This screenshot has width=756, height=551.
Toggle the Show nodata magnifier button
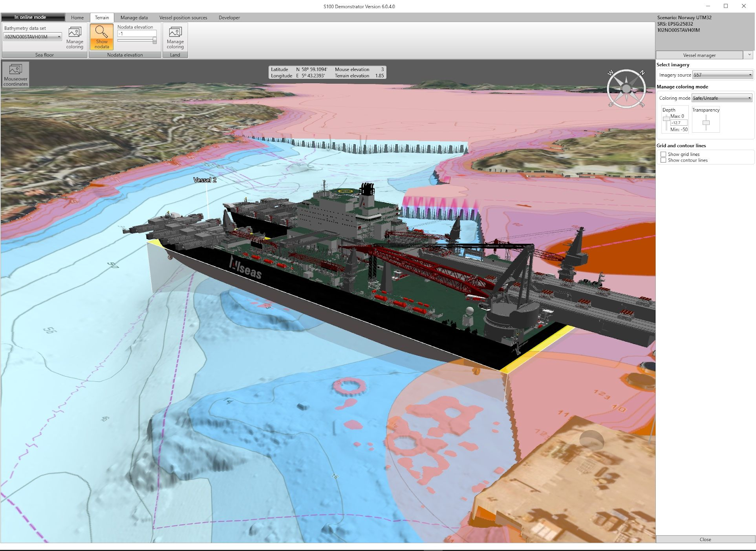click(x=102, y=37)
